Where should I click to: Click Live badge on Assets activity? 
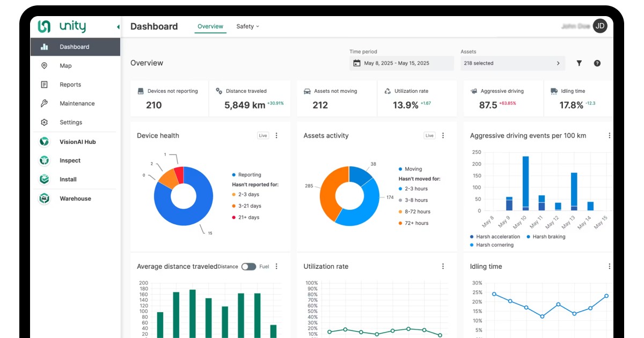(x=429, y=136)
